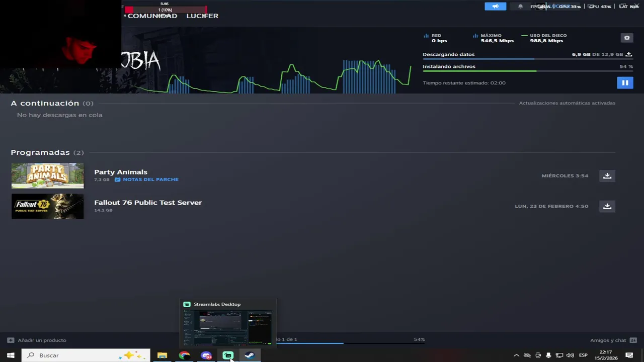Viewport: 644px width, 362px height.
Task: Switch to Streamlabs Desktop taskbar icon
Action: (x=228, y=355)
